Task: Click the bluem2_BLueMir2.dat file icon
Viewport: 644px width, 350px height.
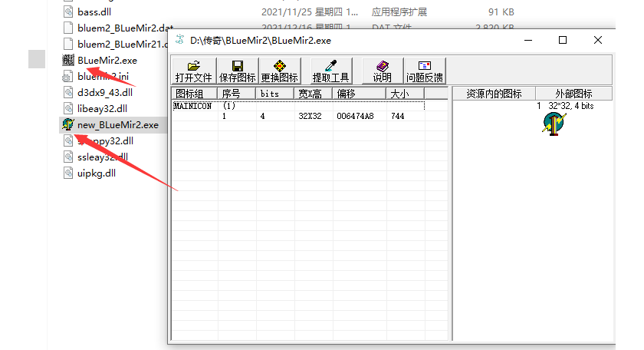Action: coord(68,28)
